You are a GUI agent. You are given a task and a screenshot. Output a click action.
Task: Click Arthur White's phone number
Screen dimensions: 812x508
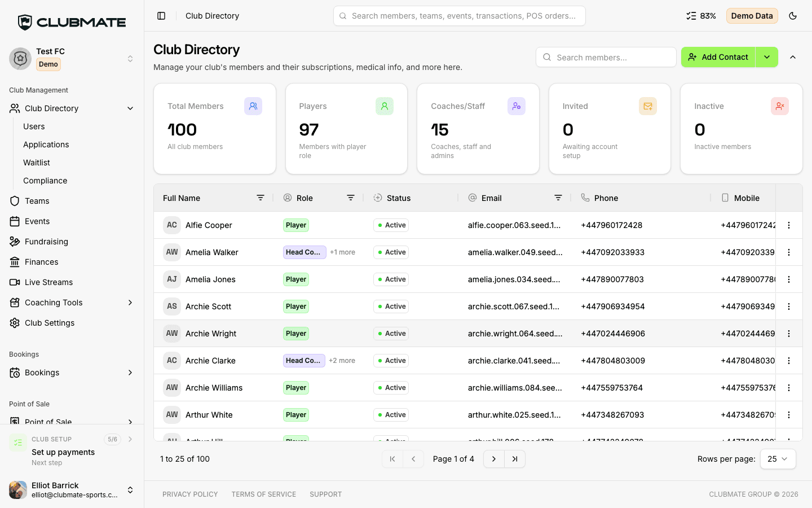[612, 415]
